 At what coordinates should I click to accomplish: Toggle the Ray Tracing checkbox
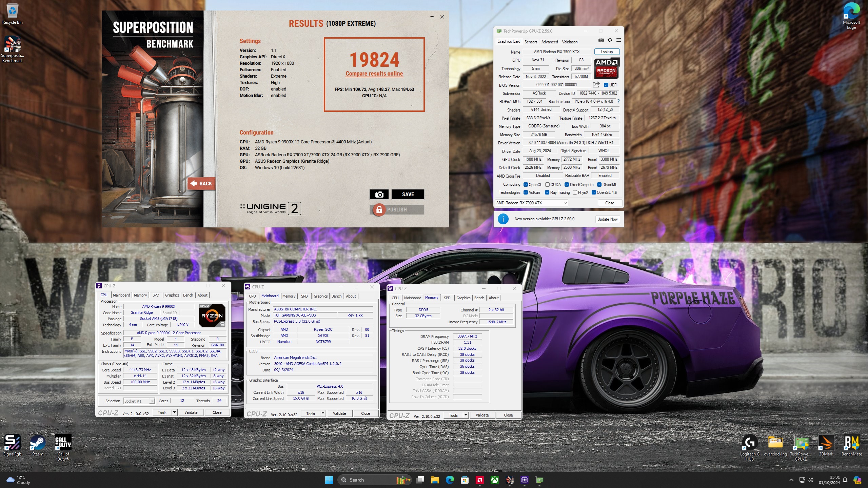point(547,192)
